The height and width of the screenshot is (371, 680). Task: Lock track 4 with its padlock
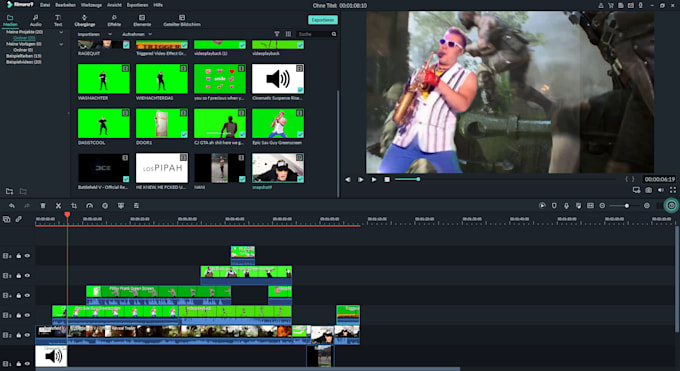coord(19,295)
